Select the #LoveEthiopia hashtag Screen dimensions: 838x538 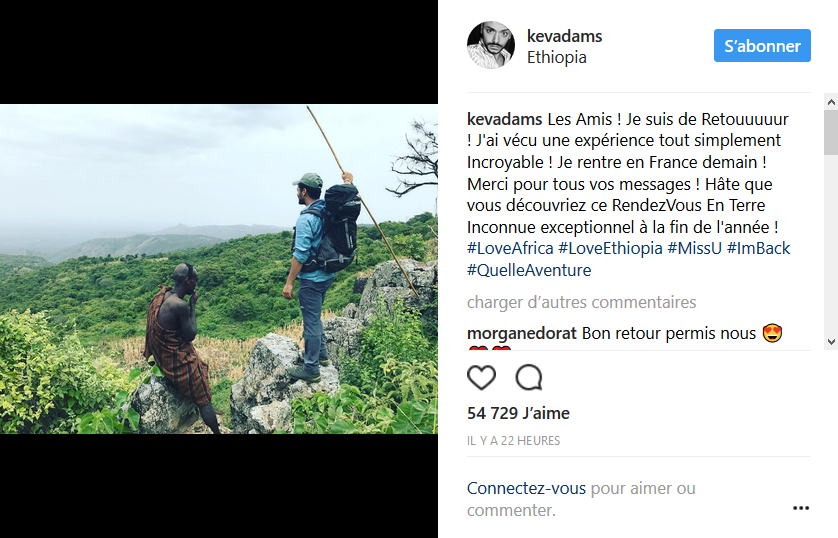[610, 248]
